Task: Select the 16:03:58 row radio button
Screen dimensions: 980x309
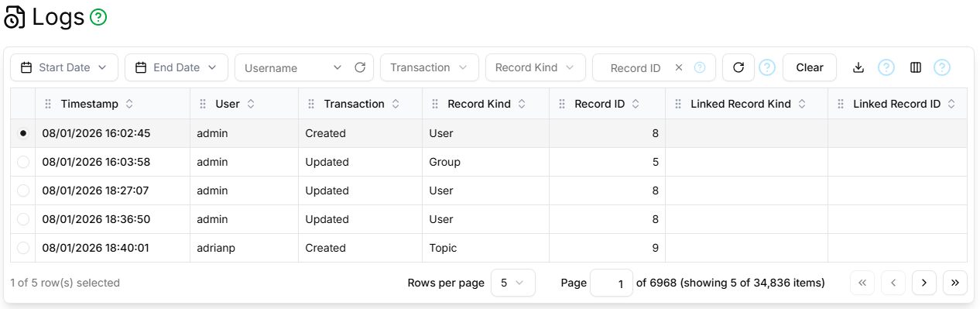Action: coord(23,162)
